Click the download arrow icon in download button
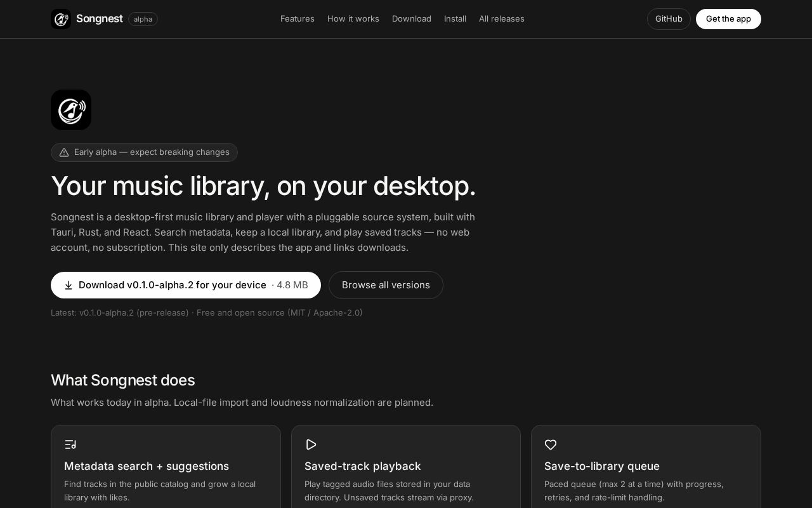 tap(69, 285)
